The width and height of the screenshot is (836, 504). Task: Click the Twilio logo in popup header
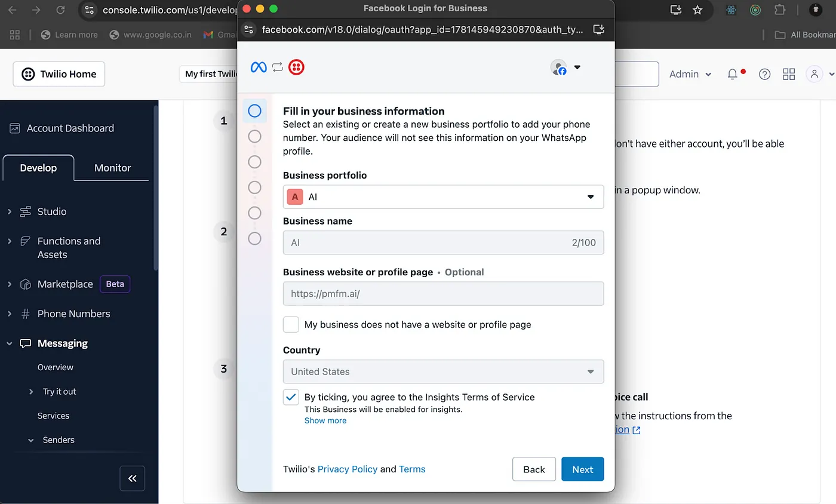[296, 67]
